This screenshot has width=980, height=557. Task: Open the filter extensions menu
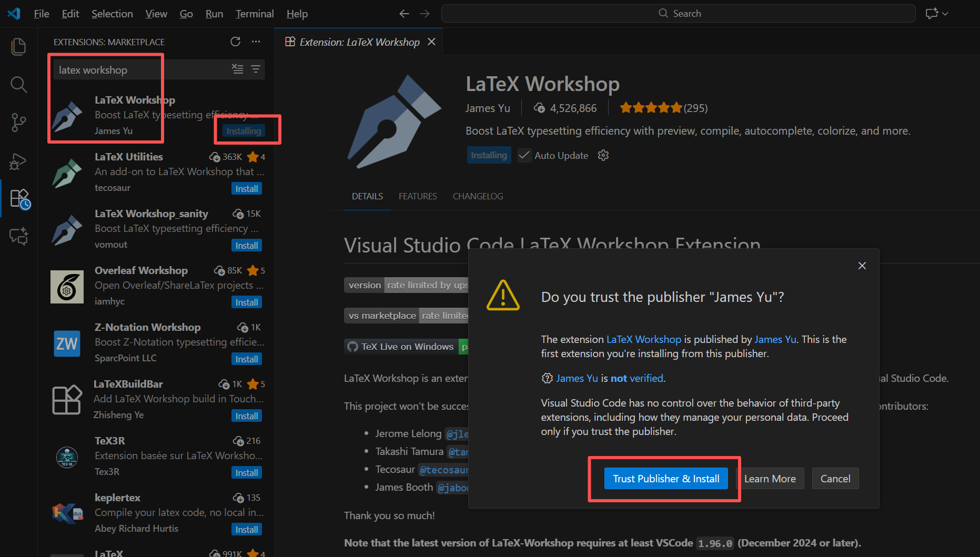(256, 69)
